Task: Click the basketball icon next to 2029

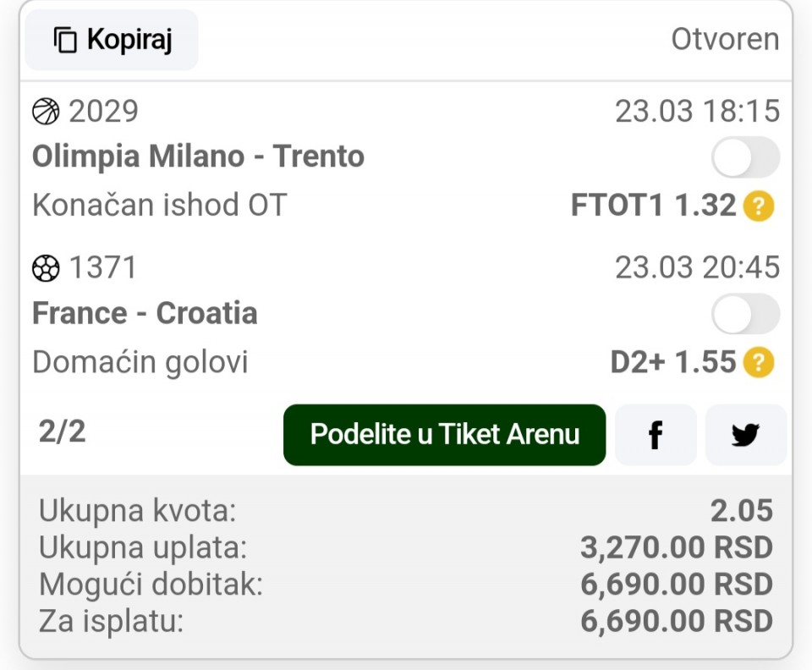Action: (x=46, y=111)
